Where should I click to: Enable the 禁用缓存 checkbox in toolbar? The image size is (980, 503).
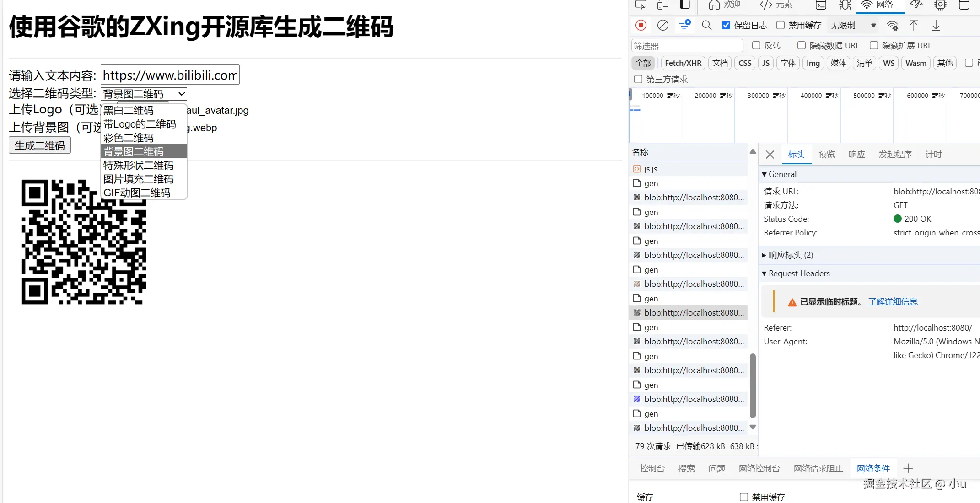781,25
